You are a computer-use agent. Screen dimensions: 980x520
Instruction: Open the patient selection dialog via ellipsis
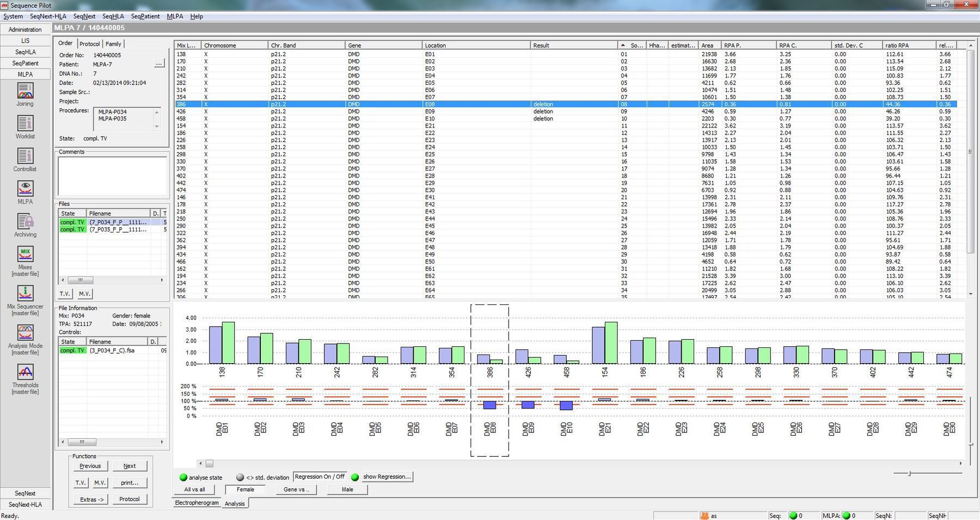(x=158, y=64)
